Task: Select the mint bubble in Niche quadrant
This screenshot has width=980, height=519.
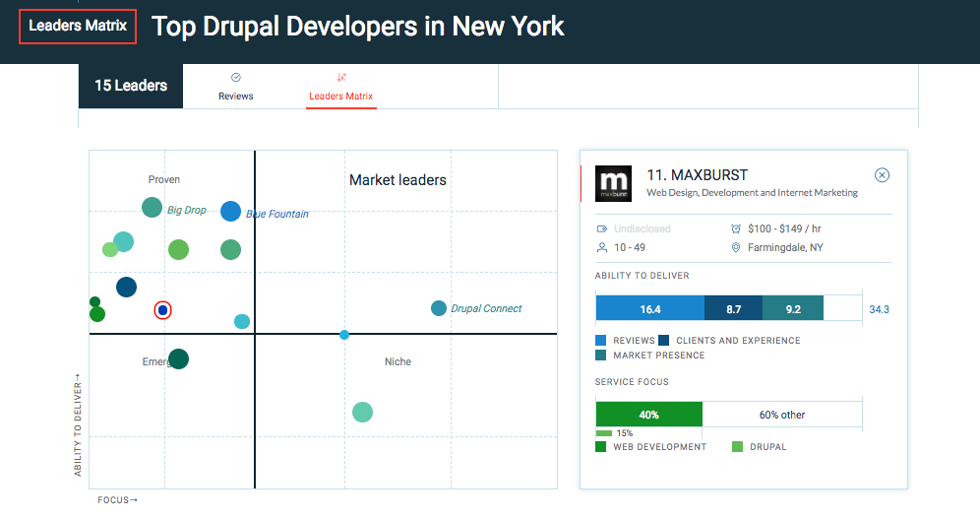Action: [x=362, y=412]
